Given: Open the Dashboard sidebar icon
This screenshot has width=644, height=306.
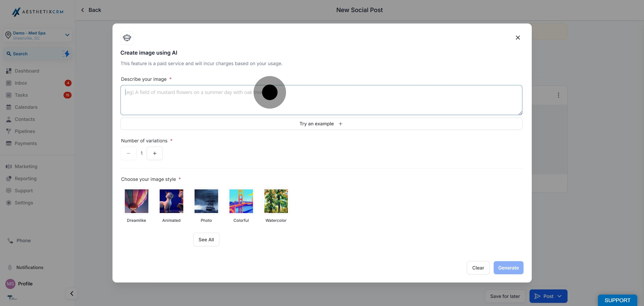Looking at the screenshot, I should (9, 71).
